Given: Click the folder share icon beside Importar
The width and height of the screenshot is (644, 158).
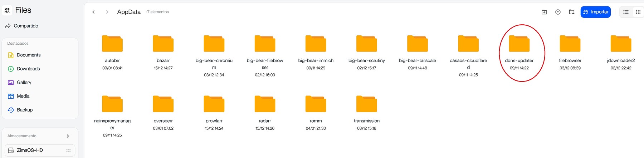Looking at the screenshot, I should (571, 12).
